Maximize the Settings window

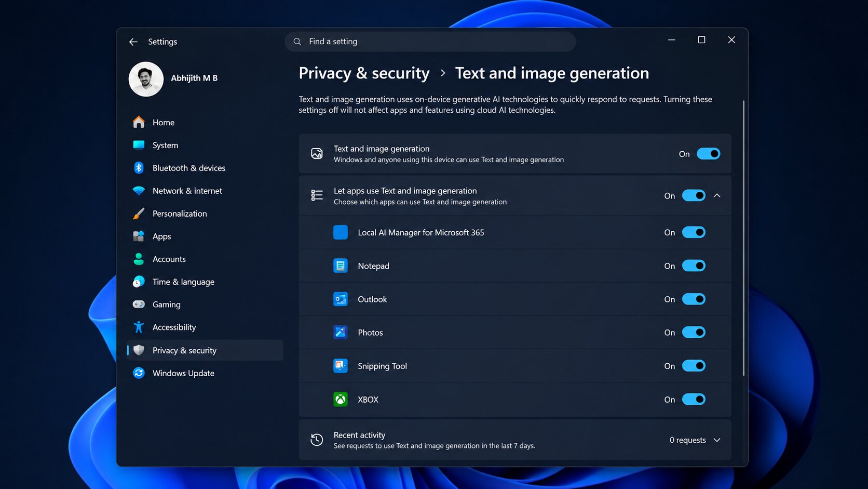701,40
